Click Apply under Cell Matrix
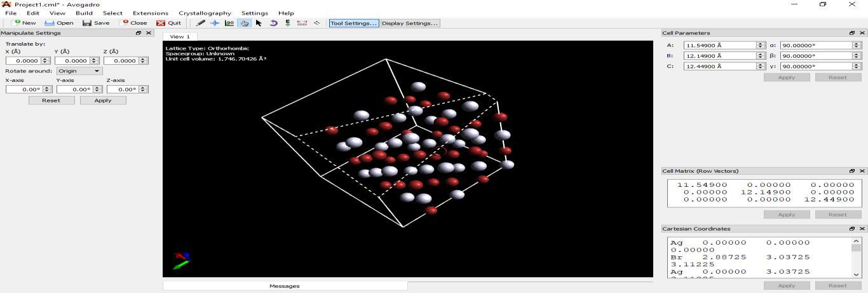This screenshot has height=293, width=868. [x=787, y=215]
